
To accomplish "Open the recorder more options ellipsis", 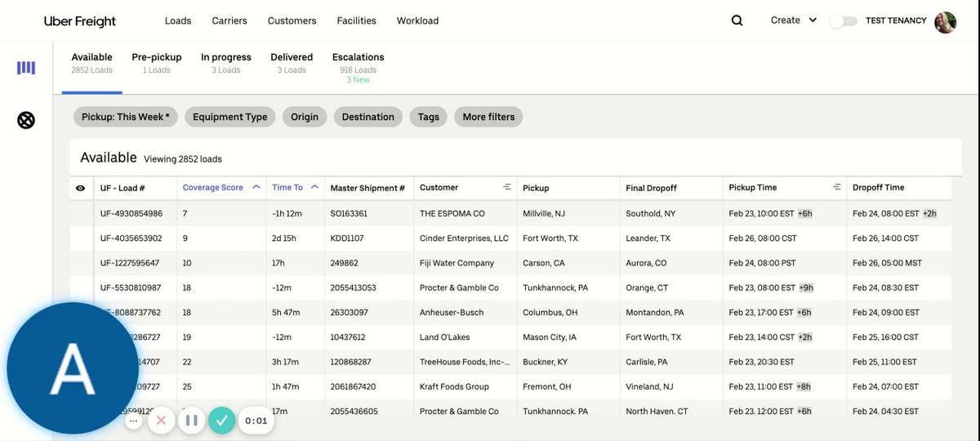I will pyautogui.click(x=134, y=421).
